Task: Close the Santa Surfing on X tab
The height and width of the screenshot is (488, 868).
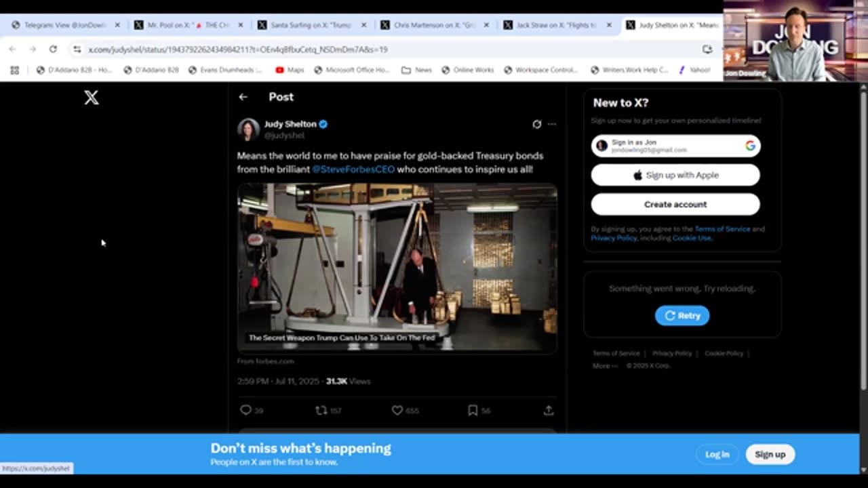Action: point(363,25)
